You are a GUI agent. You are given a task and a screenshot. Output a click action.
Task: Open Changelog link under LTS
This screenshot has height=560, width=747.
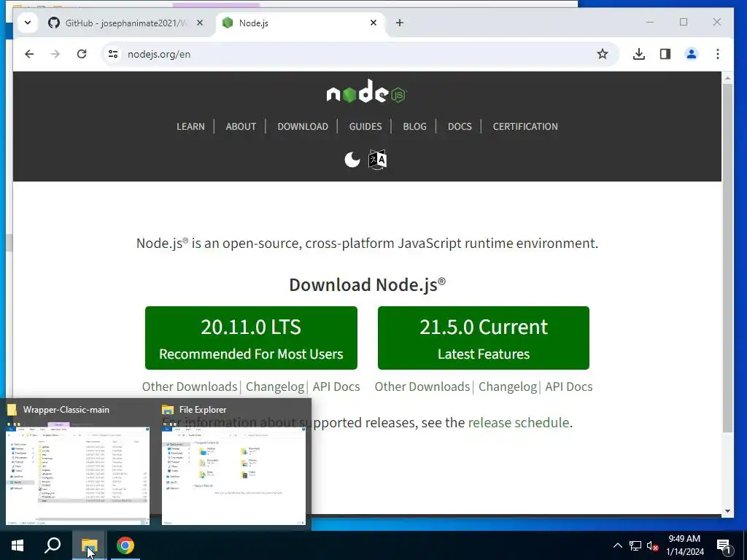275,386
